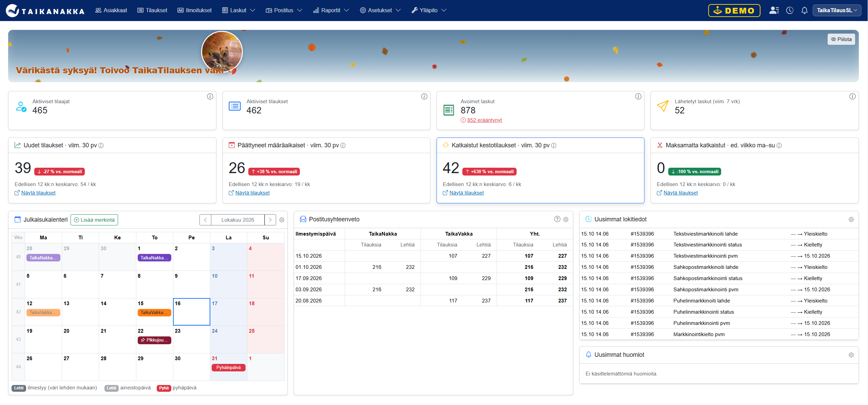Viewport: 868px width, 405px height.
Task: Open the 852 erääntynyt link
Action: pyautogui.click(x=484, y=120)
